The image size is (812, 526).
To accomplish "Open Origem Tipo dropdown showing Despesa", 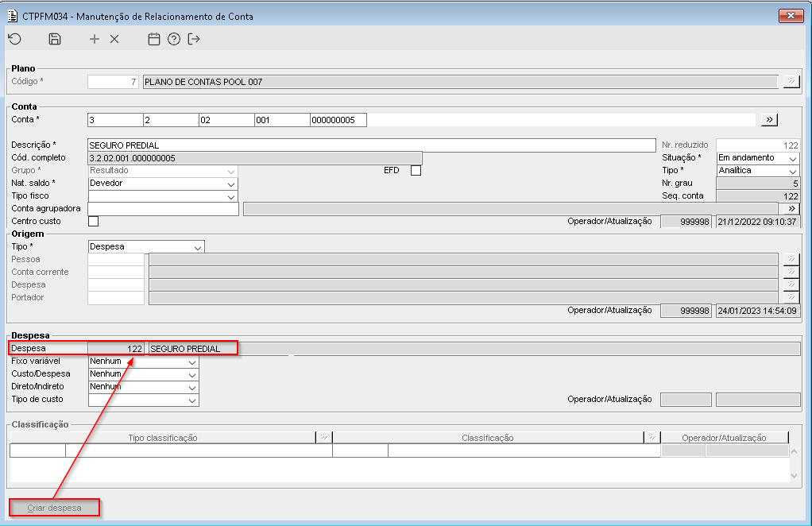I will click(146, 246).
